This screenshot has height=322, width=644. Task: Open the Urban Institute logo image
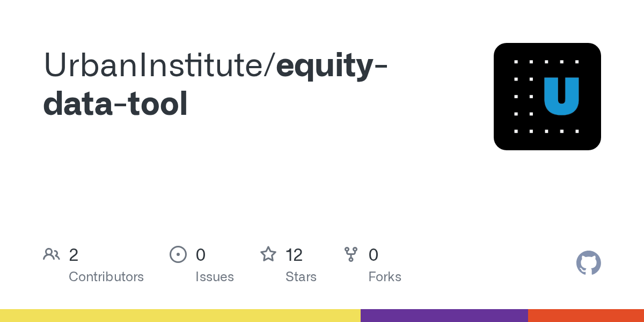[x=547, y=97]
